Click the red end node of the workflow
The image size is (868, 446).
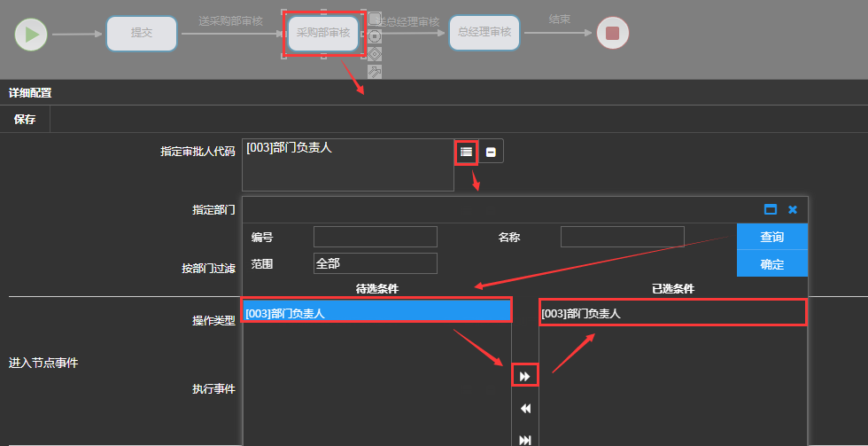612,34
